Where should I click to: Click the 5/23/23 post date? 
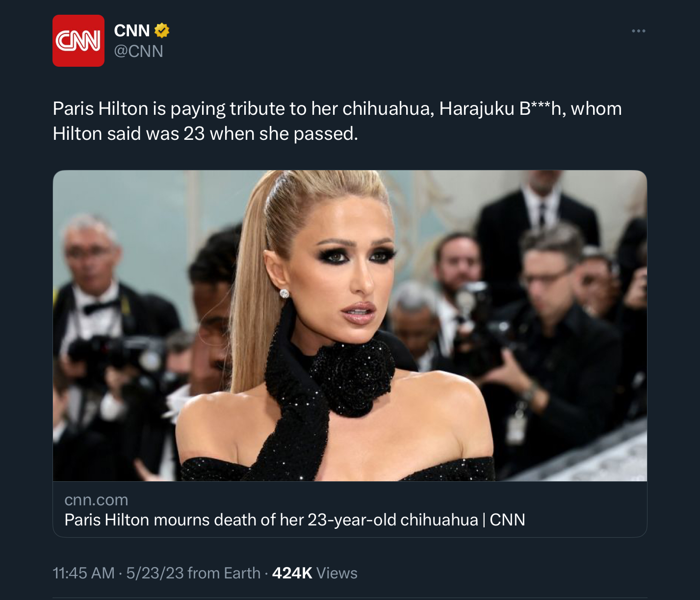coord(155,573)
